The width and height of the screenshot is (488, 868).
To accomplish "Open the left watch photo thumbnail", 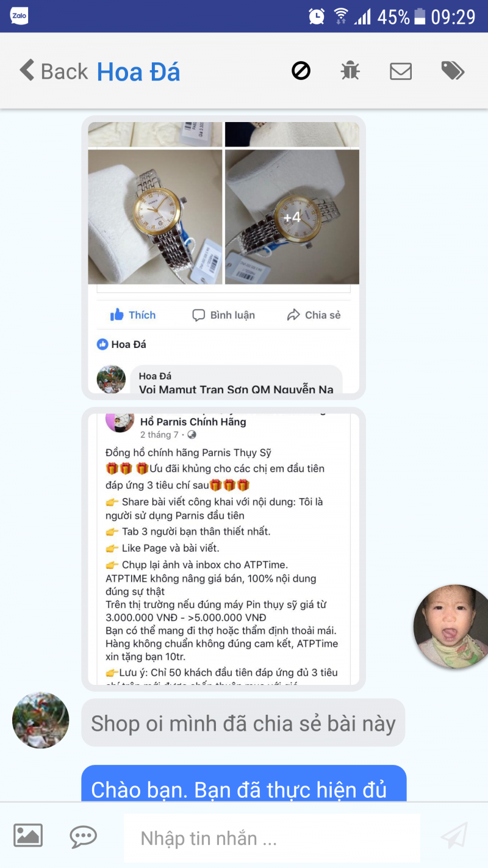I will (x=155, y=217).
